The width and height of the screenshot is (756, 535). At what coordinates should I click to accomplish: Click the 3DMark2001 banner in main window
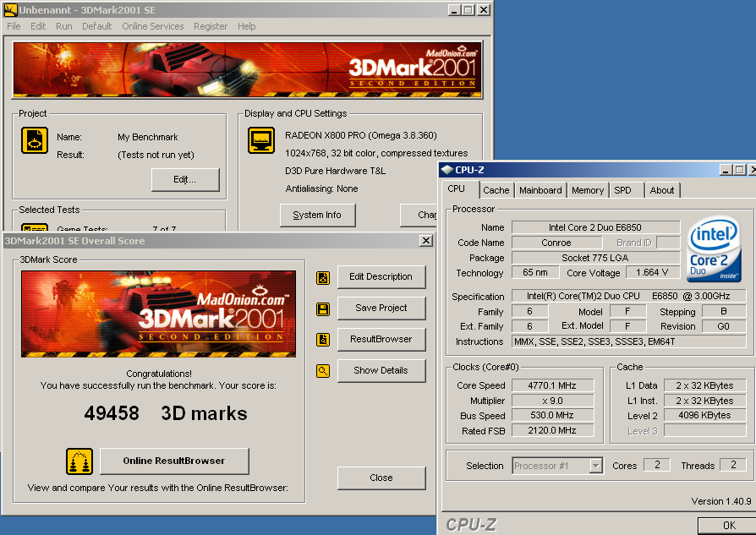(x=248, y=70)
